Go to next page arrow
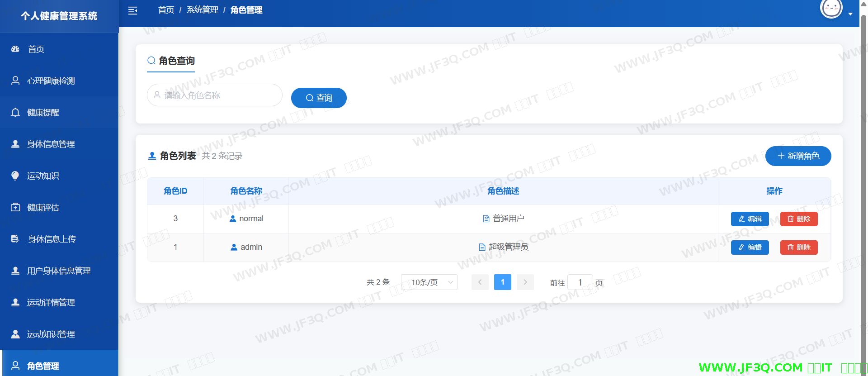The width and height of the screenshot is (868, 376). pyautogui.click(x=525, y=282)
